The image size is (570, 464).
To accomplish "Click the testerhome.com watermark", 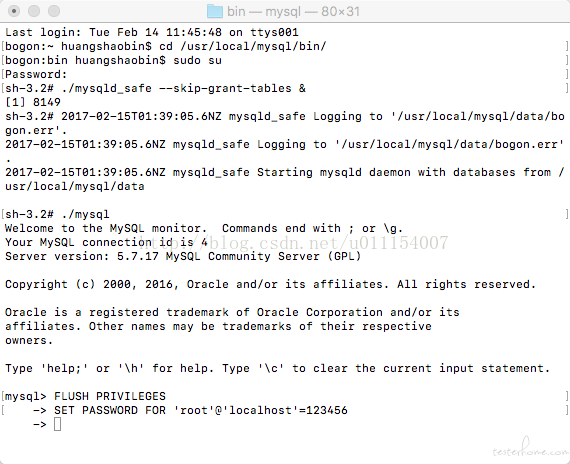I will tap(530, 448).
